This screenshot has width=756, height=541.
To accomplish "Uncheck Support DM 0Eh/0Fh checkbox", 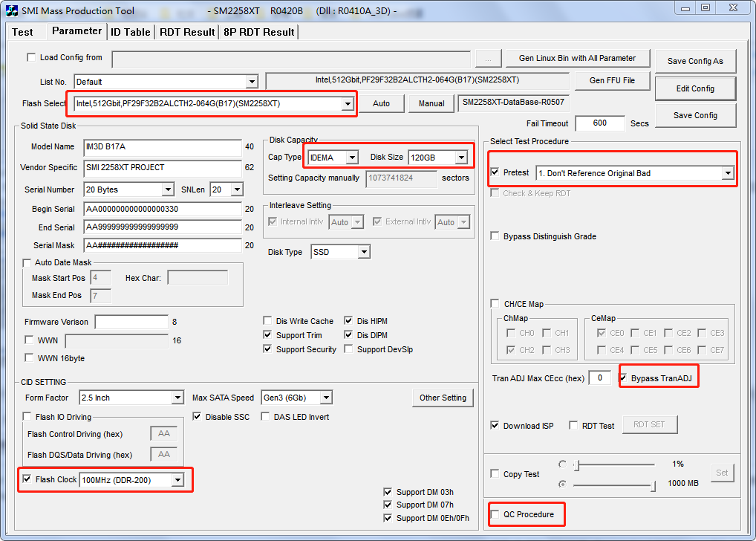I will pyautogui.click(x=388, y=518).
